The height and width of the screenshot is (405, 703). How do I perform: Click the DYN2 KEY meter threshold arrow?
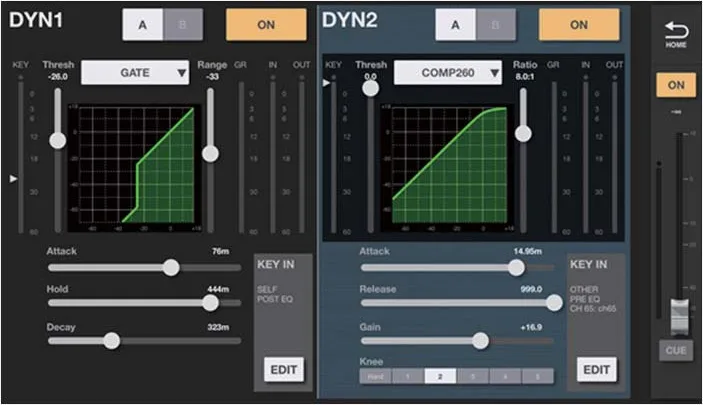tap(326, 83)
